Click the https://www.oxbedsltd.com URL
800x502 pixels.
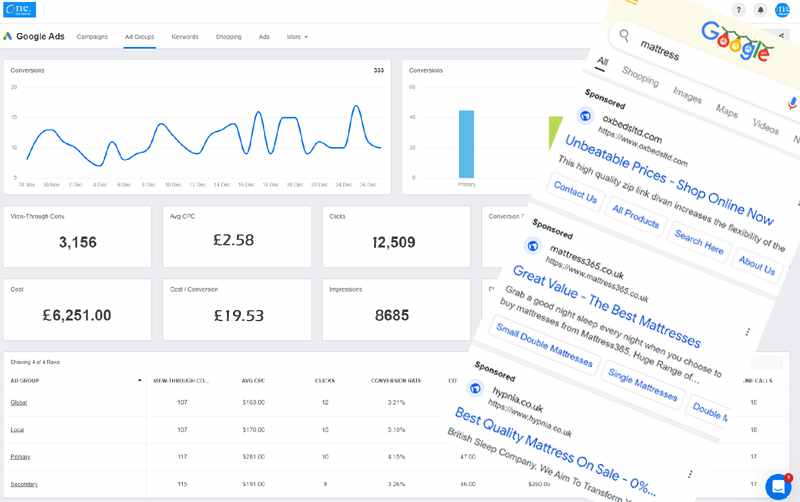[643, 146]
